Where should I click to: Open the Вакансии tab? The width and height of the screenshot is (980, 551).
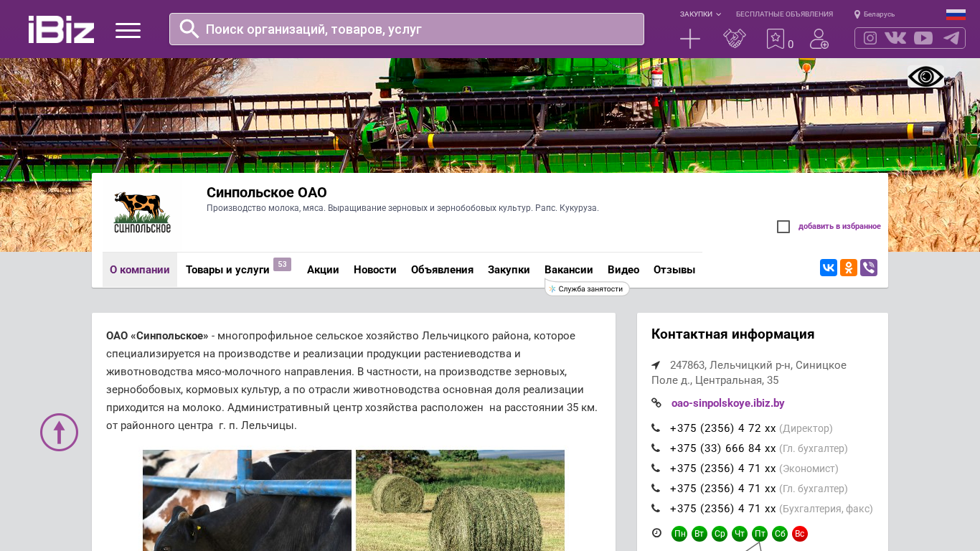[569, 270]
